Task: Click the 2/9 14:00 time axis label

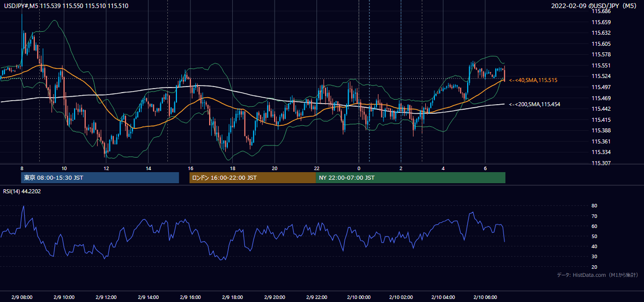Action: [148, 297]
